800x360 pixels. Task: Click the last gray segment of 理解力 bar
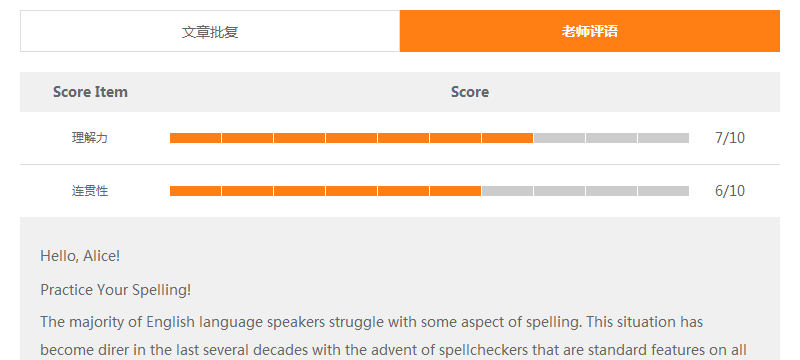pyautogui.click(x=664, y=138)
